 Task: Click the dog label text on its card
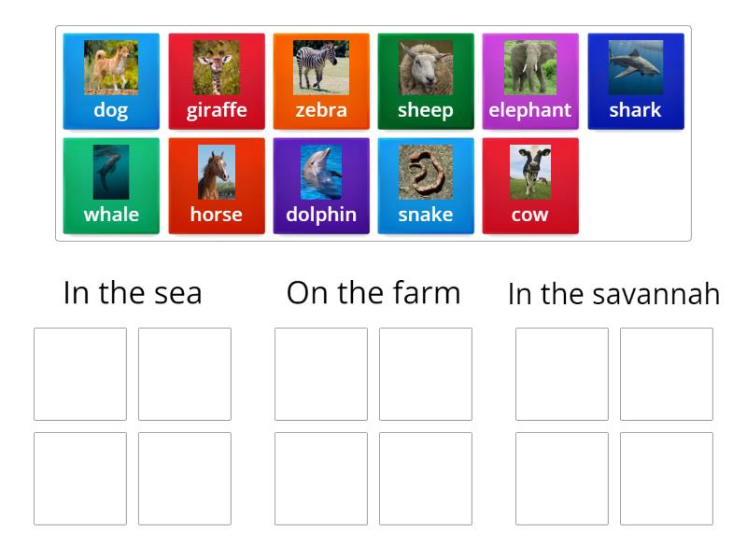(x=111, y=109)
